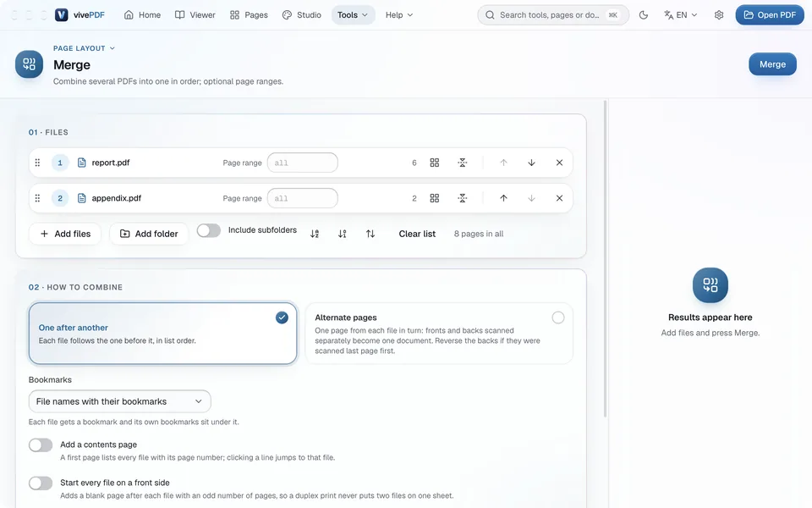
Task: Click the magnifier icon in the search box
Action: (490, 15)
